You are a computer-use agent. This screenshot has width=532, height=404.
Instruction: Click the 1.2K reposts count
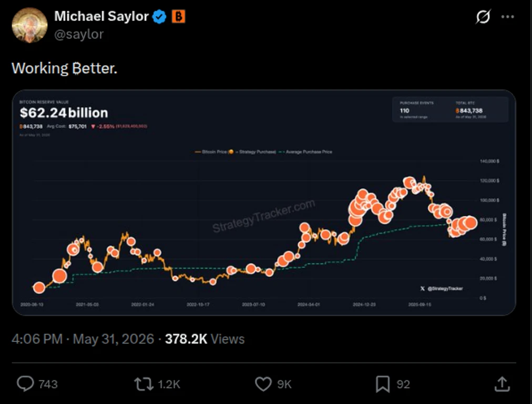[169, 385]
